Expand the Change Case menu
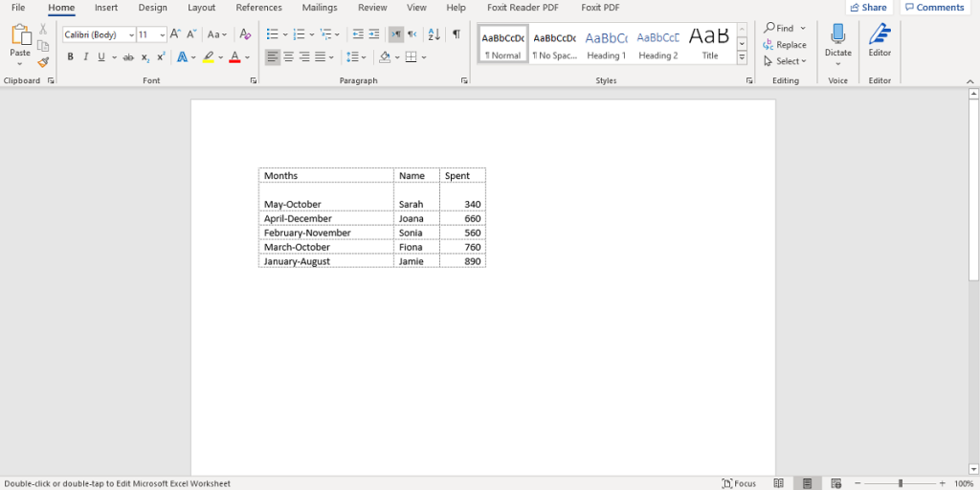This screenshot has width=980, height=490. click(x=217, y=34)
